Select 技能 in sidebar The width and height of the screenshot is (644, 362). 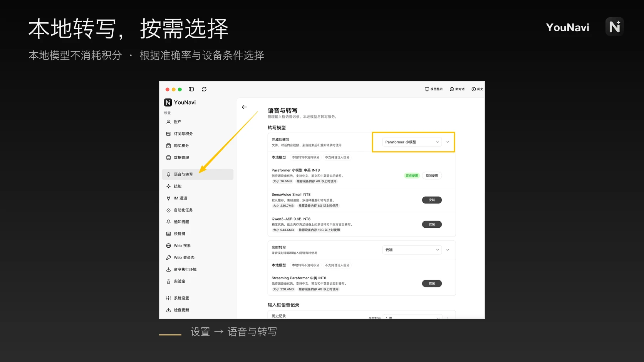click(x=198, y=186)
